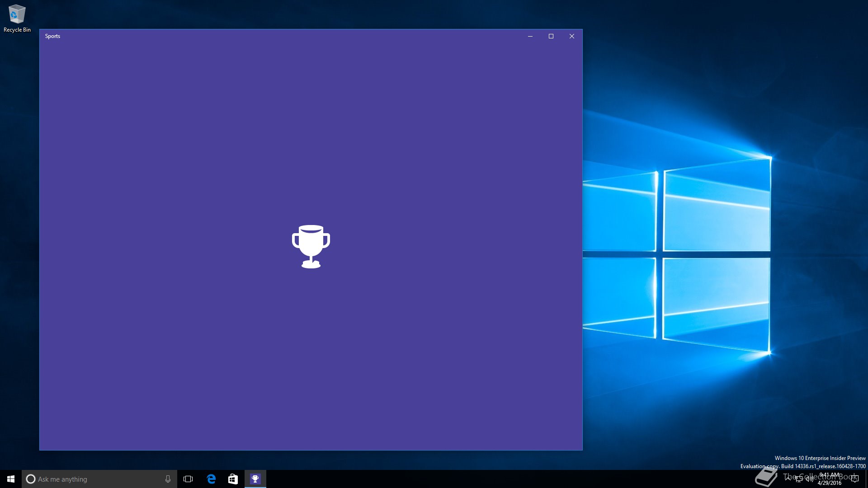Click the trophy logo on Sports splash screen
868x488 pixels.
click(311, 246)
